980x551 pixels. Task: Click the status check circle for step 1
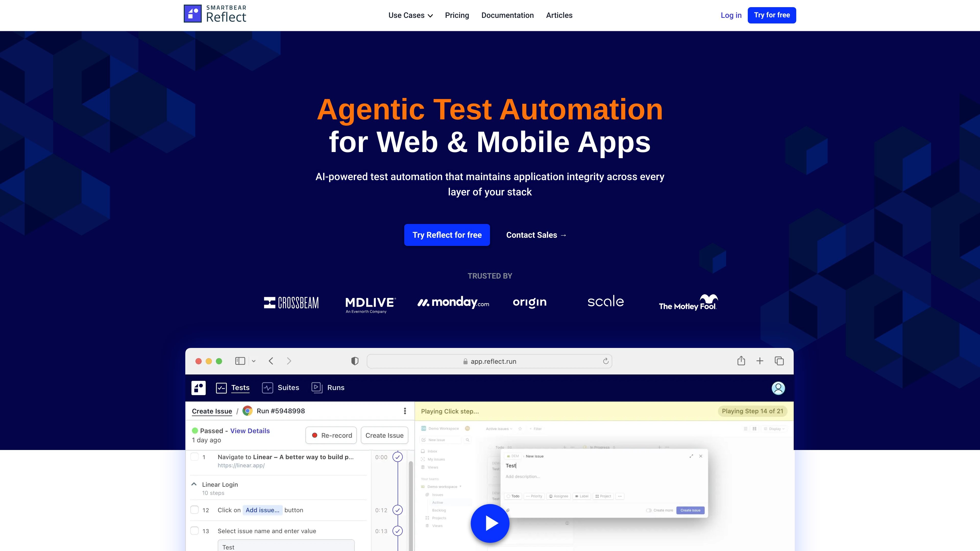tap(398, 457)
